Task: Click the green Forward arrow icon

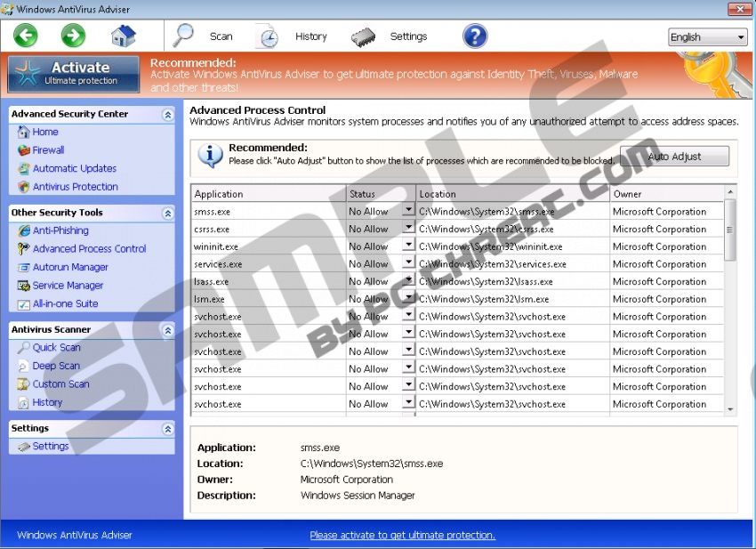Action: [x=73, y=36]
